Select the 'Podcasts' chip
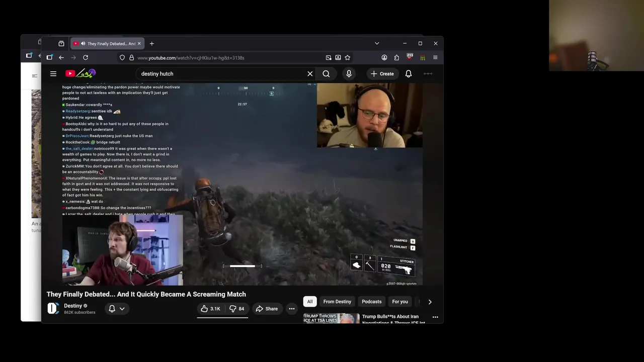This screenshot has height=362, width=644. (372, 302)
